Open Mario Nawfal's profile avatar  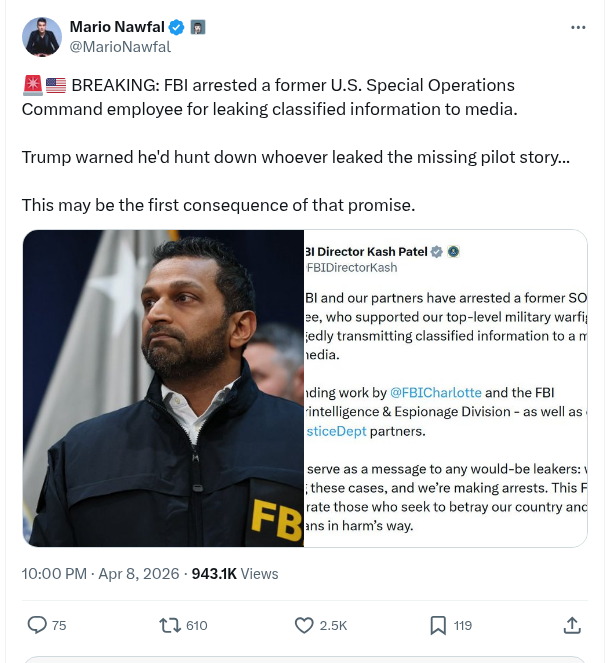pyautogui.click(x=40, y=36)
